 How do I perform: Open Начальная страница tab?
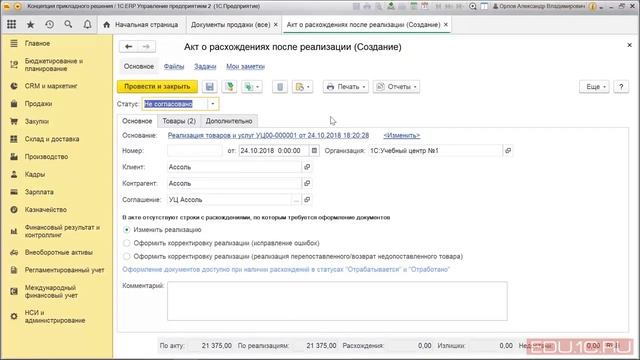pyautogui.click(x=141, y=25)
